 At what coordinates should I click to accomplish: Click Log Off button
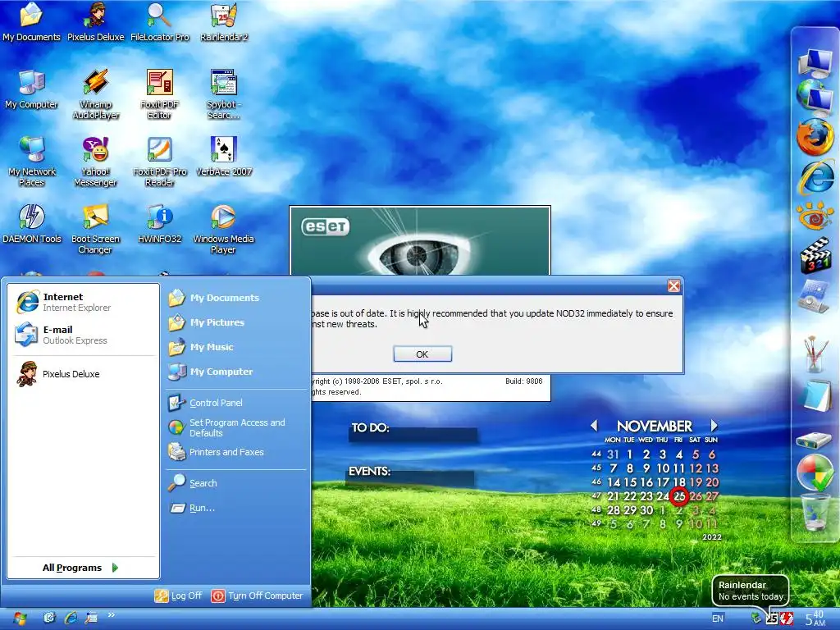pyautogui.click(x=178, y=596)
